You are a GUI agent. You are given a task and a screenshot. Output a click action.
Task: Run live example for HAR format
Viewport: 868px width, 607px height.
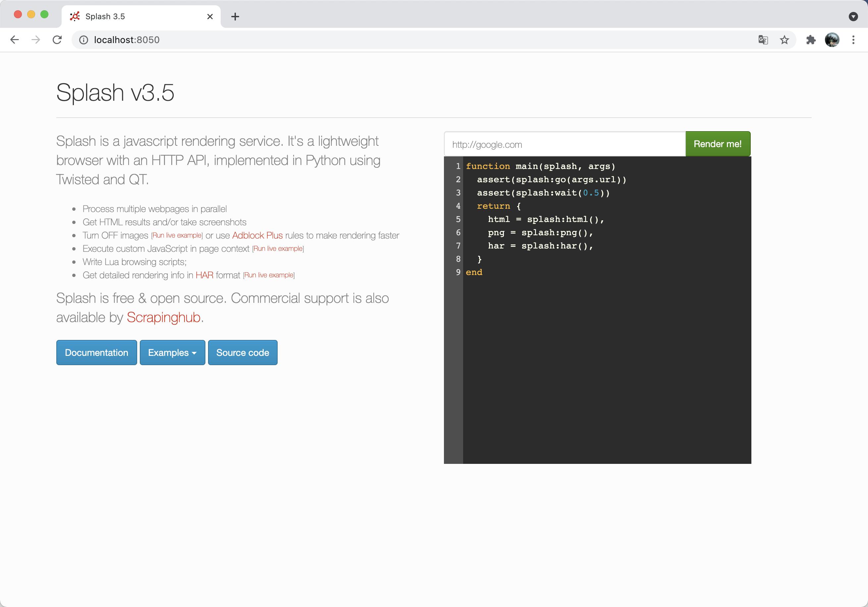(269, 275)
